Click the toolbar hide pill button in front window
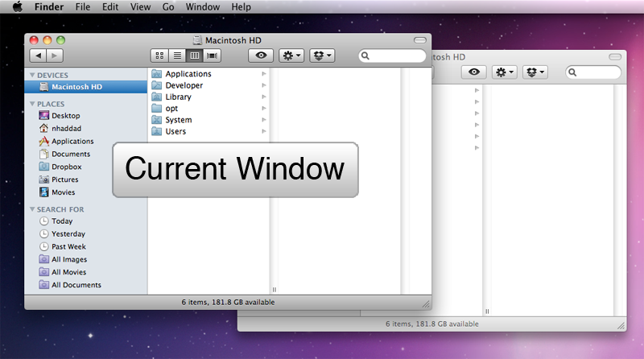Image resolution: width=644 pixels, height=359 pixels. [419, 39]
